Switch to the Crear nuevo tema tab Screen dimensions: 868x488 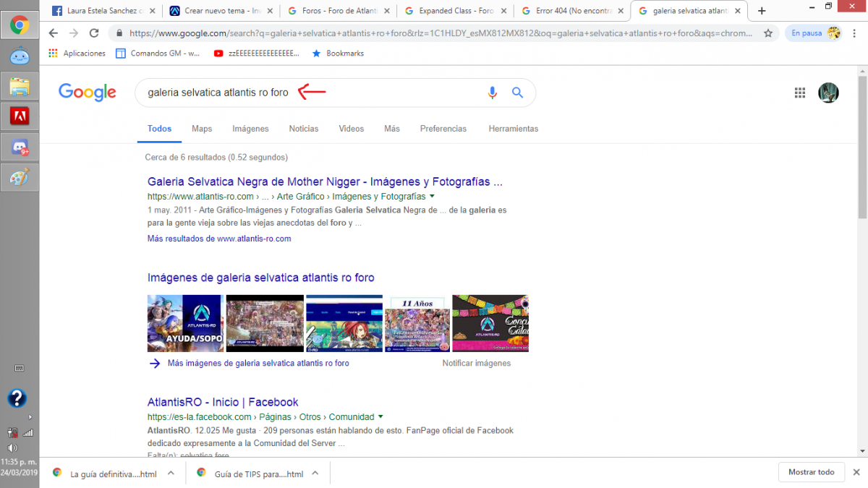[x=220, y=11]
